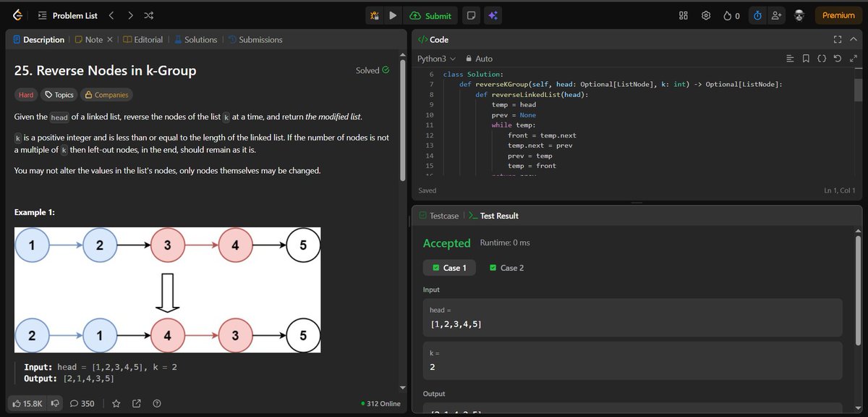
Task: Open the layout grid icon
Action: (x=684, y=15)
